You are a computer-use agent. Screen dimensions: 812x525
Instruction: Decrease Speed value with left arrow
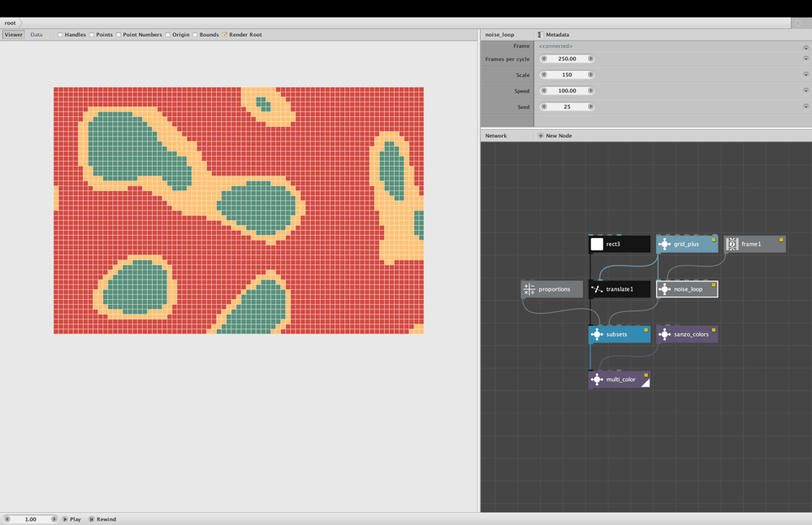[544, 91]
